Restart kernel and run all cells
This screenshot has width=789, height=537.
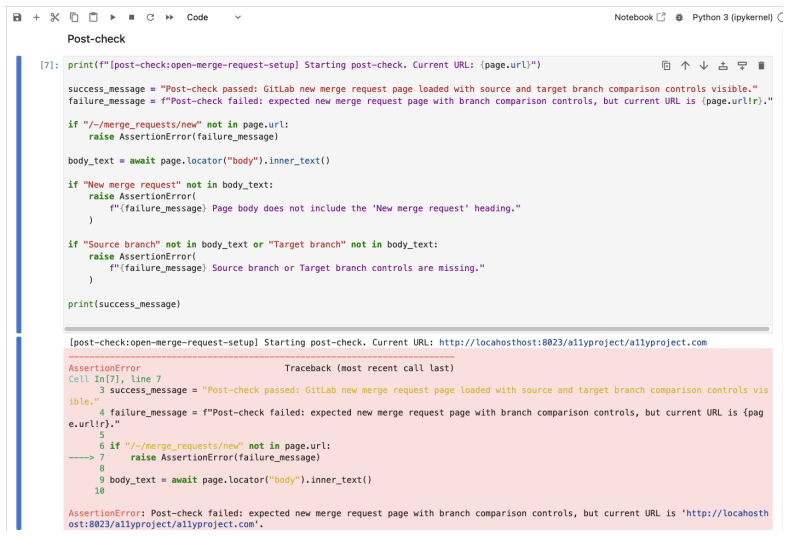click(170, 17)
